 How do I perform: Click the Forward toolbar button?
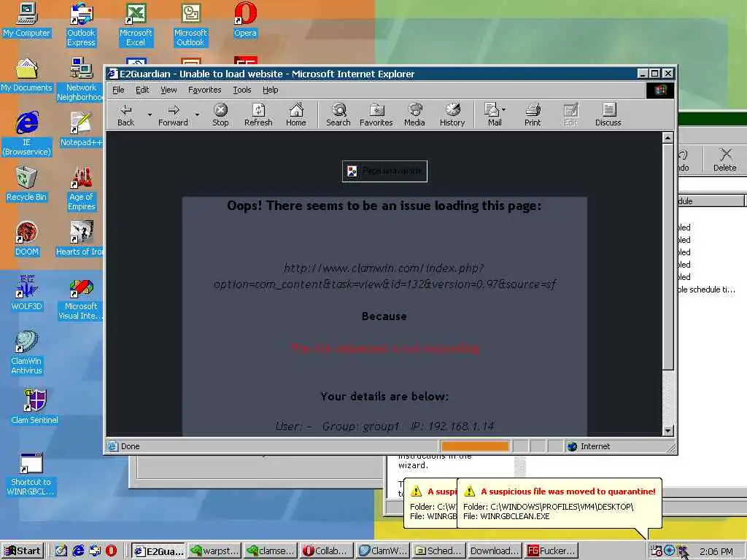[173, 114]
